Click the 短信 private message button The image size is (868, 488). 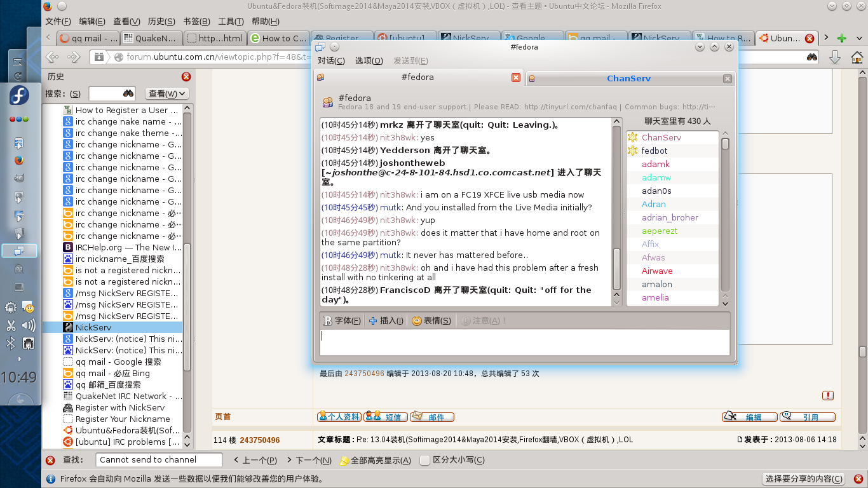pyautogui.click(x=386, y=417)
